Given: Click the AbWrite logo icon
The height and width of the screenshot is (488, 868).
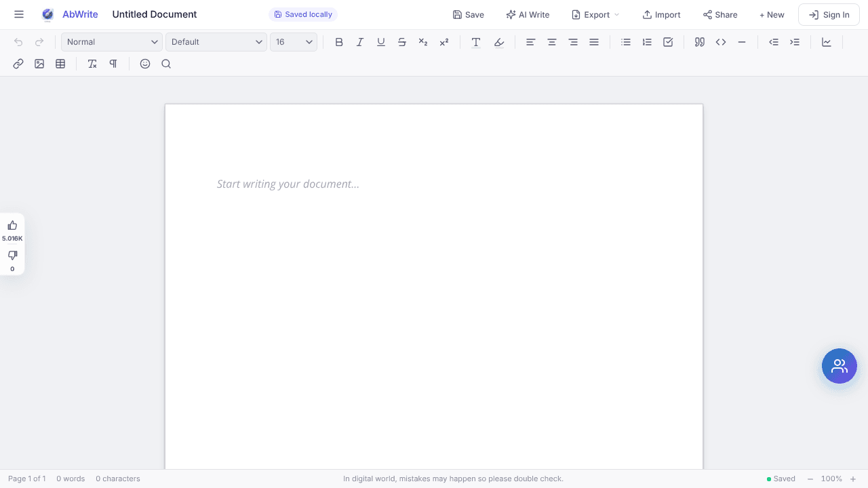Looking at the screenshot, I should (x=47, y=14).
